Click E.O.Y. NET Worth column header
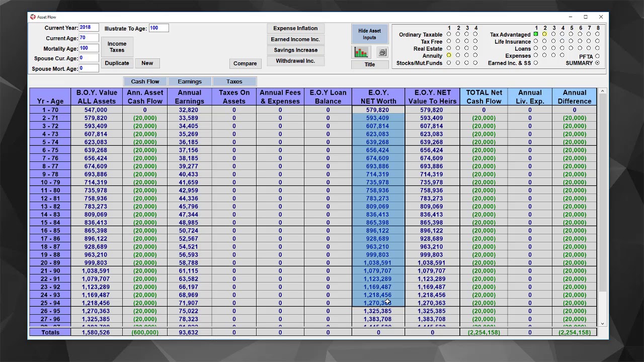This screenshot has height=362, width=644. [378, 97]
